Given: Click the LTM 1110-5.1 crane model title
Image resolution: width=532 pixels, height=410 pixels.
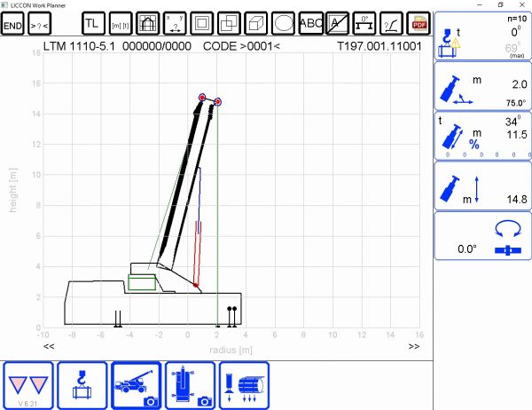Looking at the screenshot, I should tap(80, 46).
